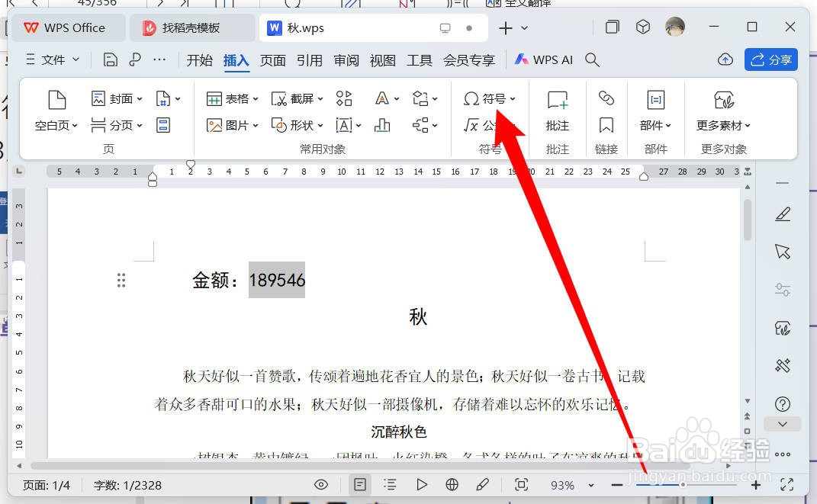
Task: Insert a chart with the chart icon
Action: pos(382,124)
